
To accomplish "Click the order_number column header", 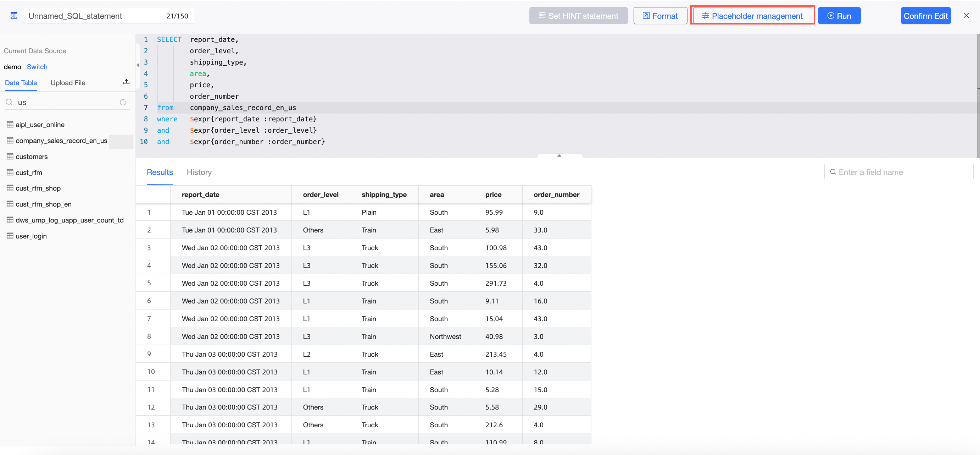I will [556, 194].
